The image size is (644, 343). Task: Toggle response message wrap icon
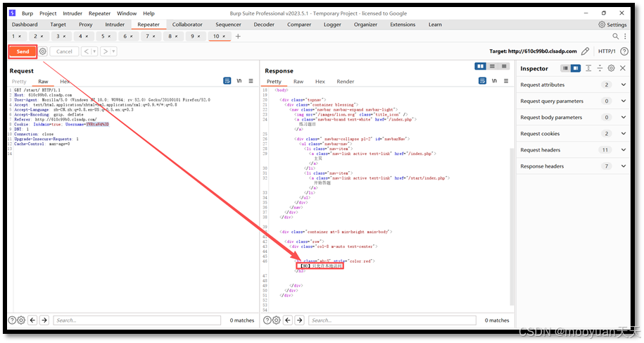click(x=482, y=81)
